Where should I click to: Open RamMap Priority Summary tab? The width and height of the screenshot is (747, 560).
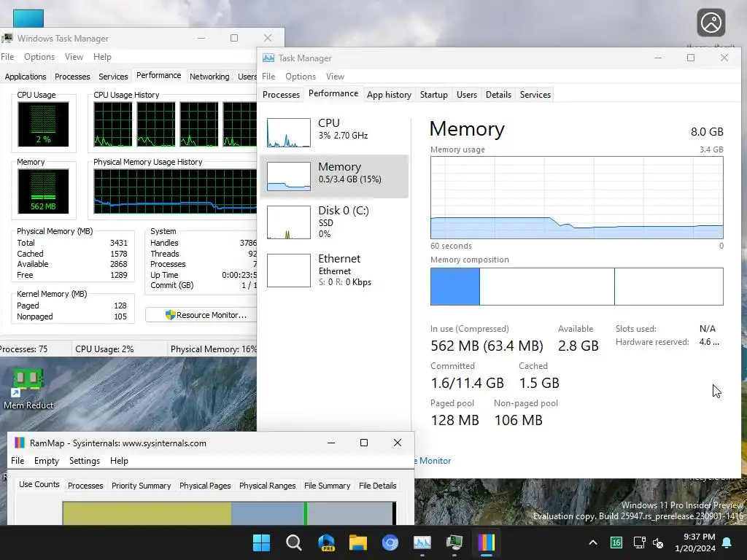point(141,485)
